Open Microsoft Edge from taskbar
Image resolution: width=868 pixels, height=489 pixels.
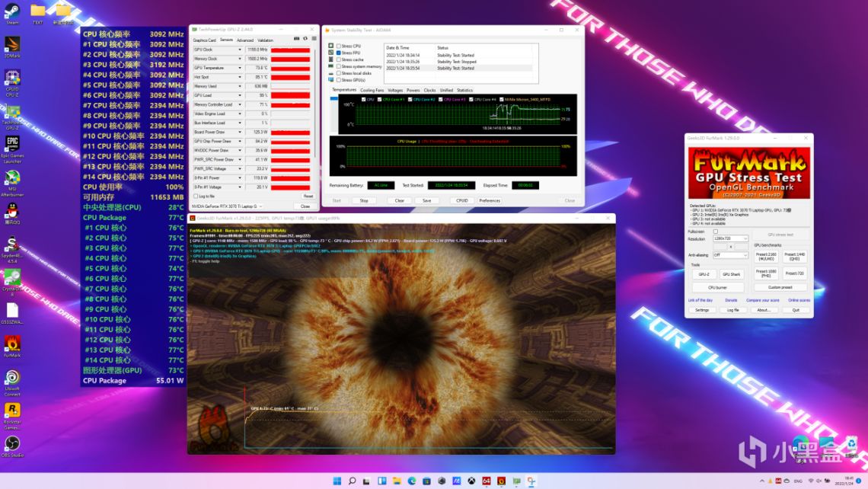coord(412,481)
